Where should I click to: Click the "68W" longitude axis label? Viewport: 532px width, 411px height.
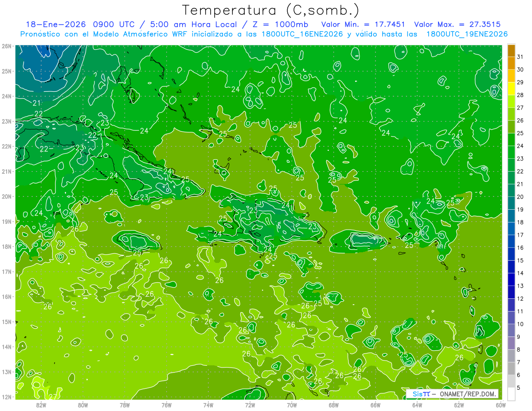[333, 404]
